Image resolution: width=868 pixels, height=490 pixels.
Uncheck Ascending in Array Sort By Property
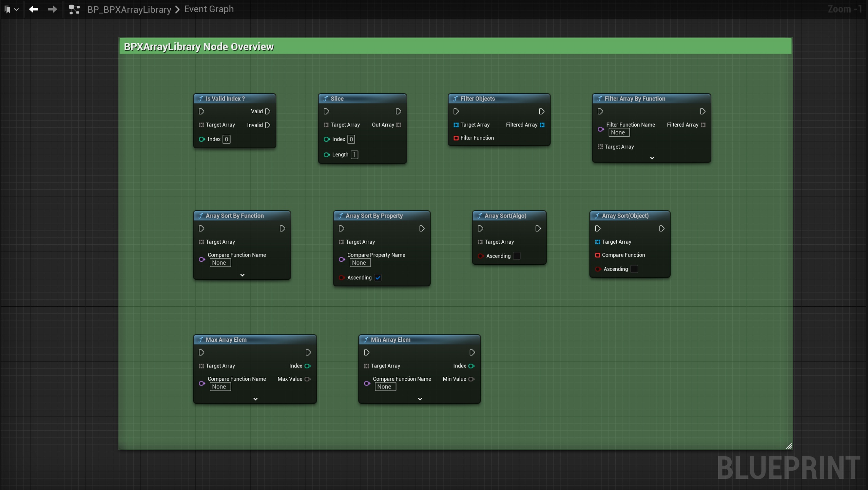pos(378,278)
